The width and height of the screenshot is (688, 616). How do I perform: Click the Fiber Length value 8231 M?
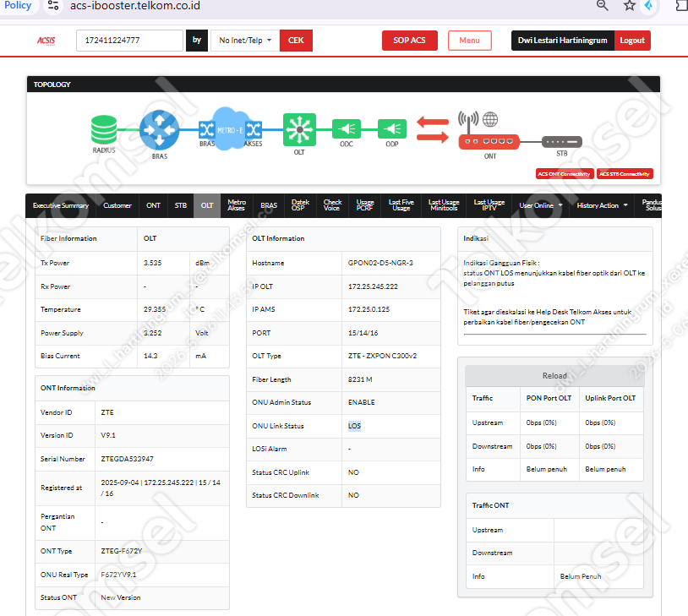(360, 379)
